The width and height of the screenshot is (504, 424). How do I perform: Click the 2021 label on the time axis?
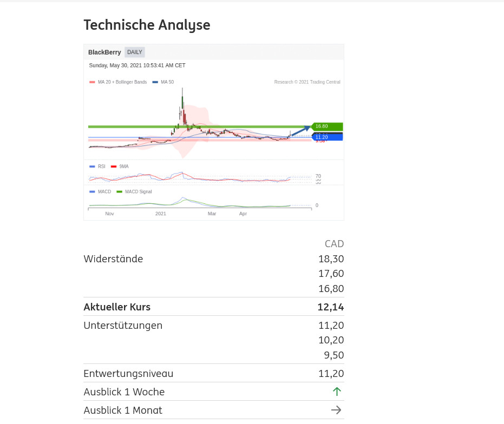pyautogui.click(x=161, y=214)
